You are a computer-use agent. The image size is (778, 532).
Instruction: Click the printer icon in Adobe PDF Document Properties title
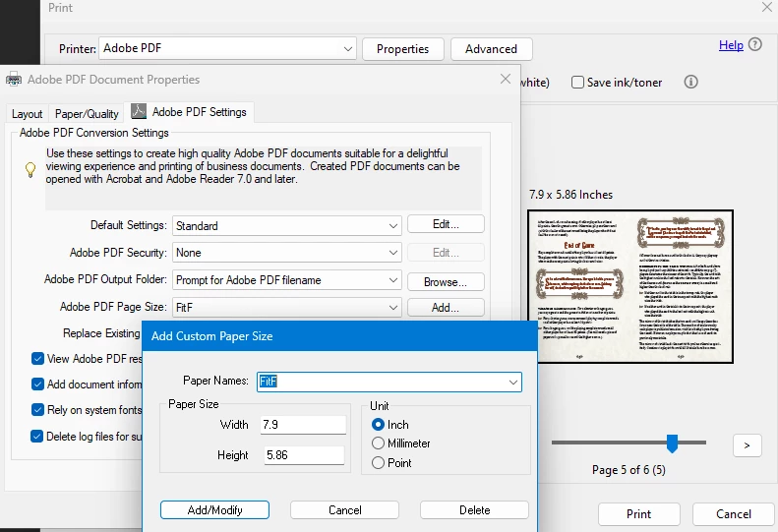click(x=14, y=79)
